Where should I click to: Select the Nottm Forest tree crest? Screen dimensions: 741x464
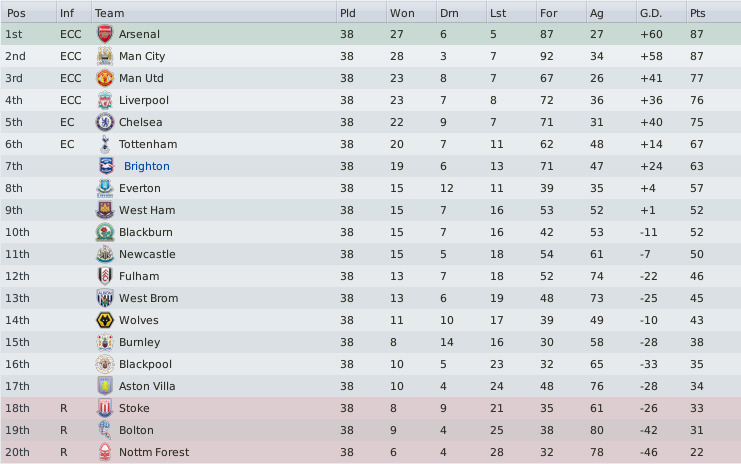point(104,452)
